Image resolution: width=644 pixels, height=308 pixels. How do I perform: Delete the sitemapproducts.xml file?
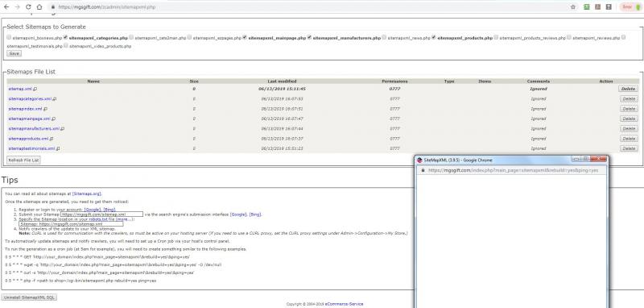tap(629, 139)
